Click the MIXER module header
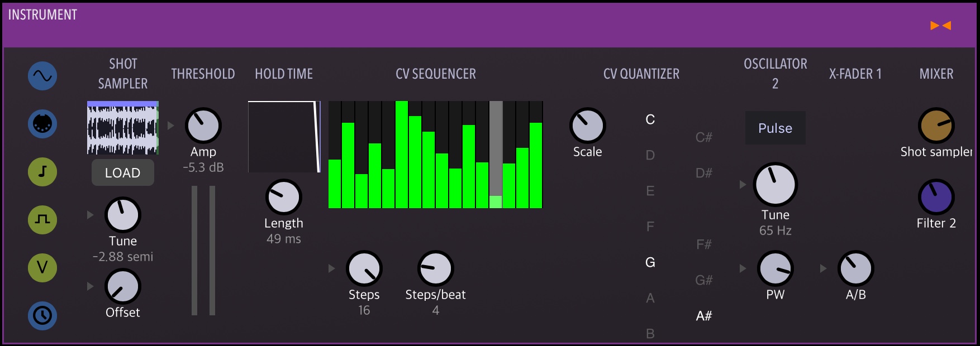The width and height of the screenshot is (980, 346). point(936,74)
